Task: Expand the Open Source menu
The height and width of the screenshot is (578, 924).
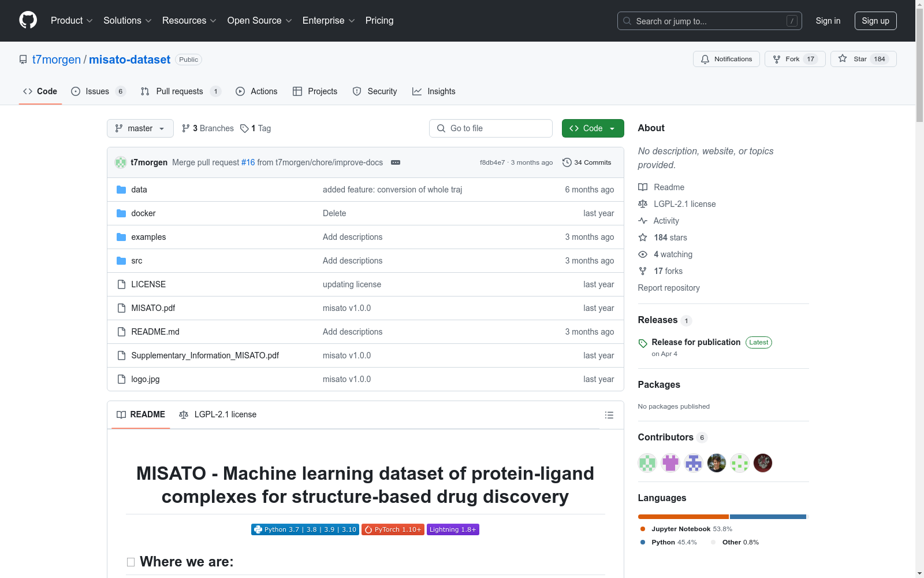Action: pyautogui.click(x=259, y=20)
